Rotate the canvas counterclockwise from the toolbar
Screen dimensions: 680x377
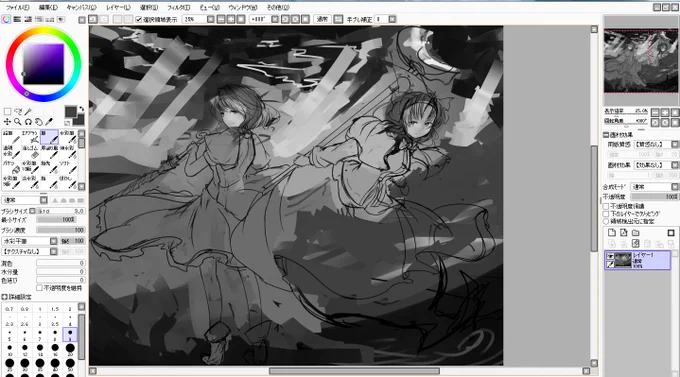[x=285, y=19]
